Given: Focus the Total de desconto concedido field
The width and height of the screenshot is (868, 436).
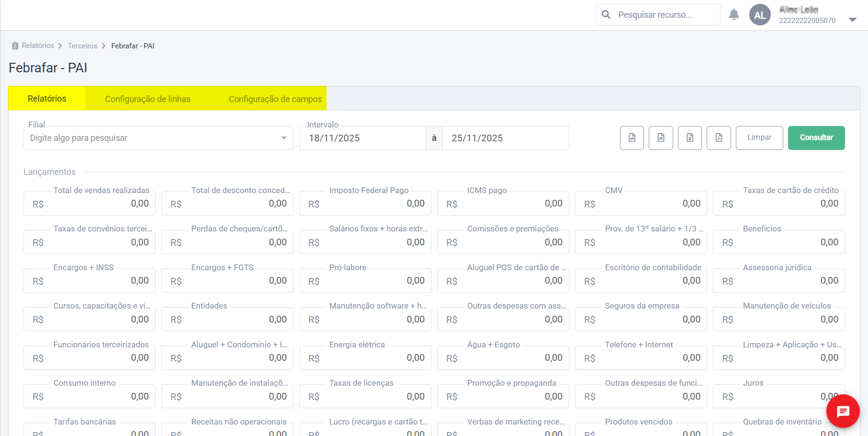Looking at the screenshot, I should coord(227,204).
